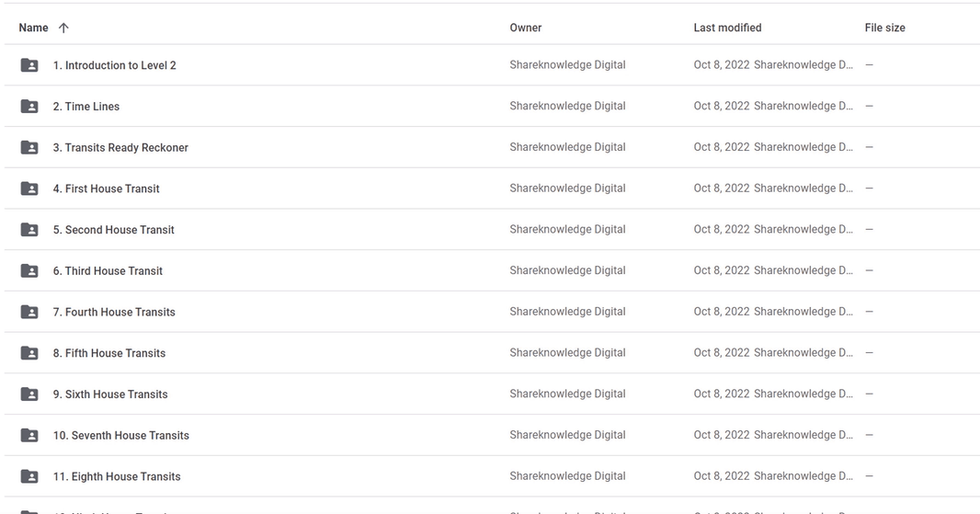Viewport: 980px width, 514px height.
Task: Click the Oct 8, 2022 date for Introduction to Level 2
Action: (722, 65)
